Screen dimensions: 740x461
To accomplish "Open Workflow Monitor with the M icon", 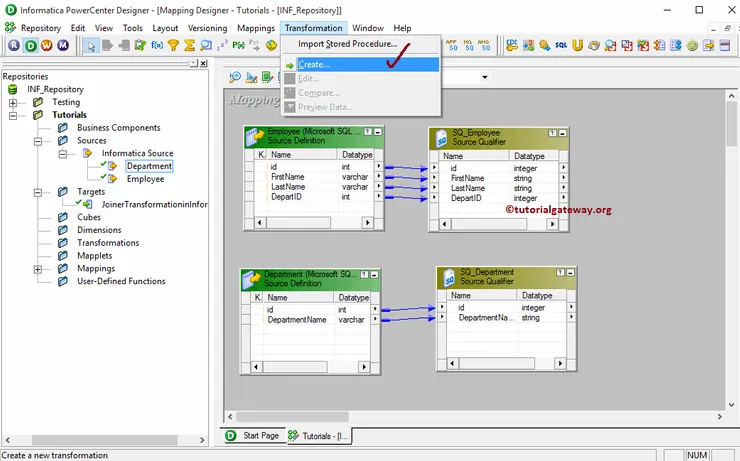I will [x=63, y=45].
